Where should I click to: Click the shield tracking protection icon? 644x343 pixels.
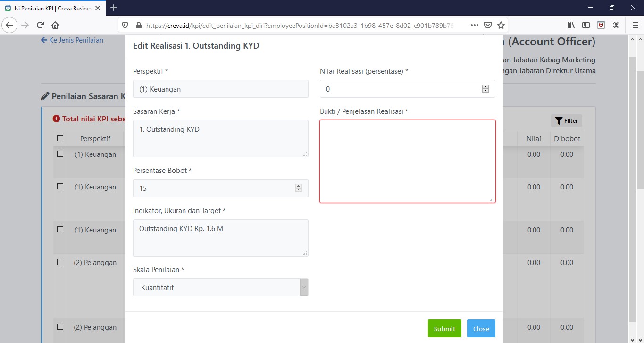pyautogui.click(x=125, y=25)
